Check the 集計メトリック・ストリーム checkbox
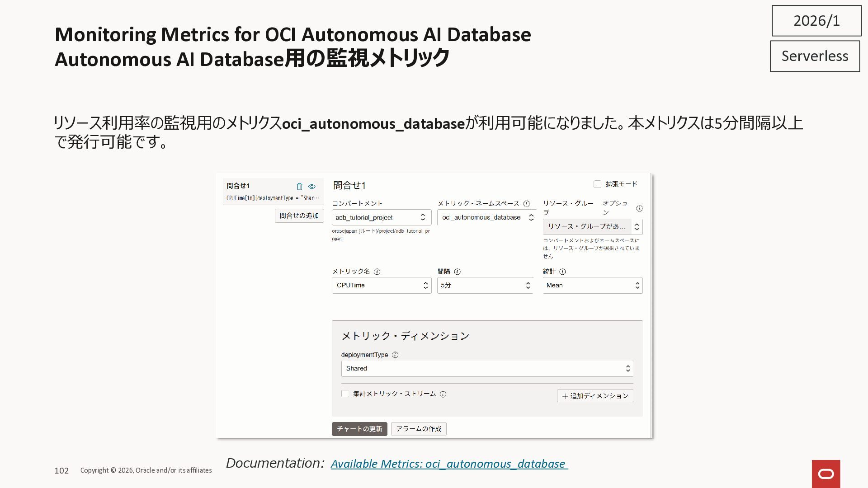 coord(345,394)
